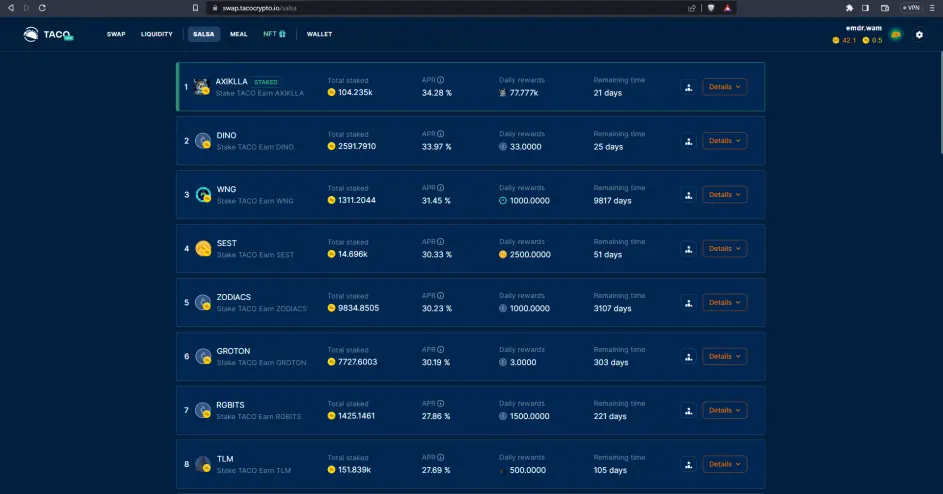Open the settings gear icon
Screen dimensions: 943x494
pos(919,35)
